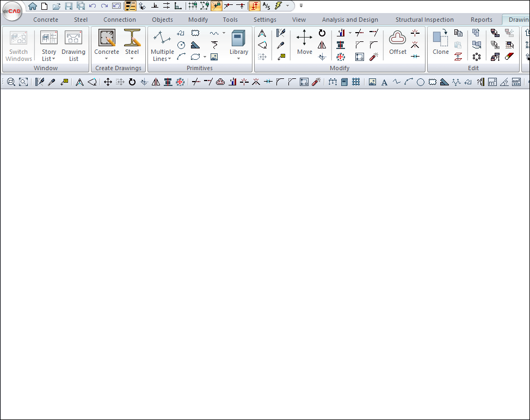Expand the Story List dropdown

coord(49,55)
